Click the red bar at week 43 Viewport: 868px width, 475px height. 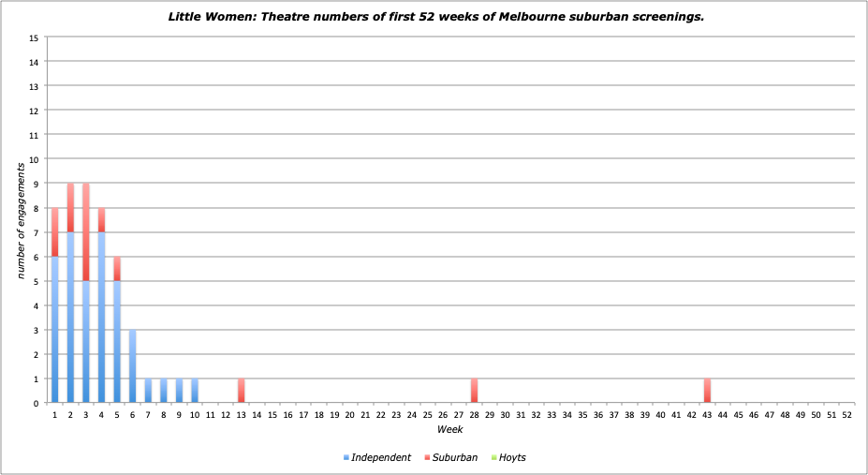tap(707, 391)
